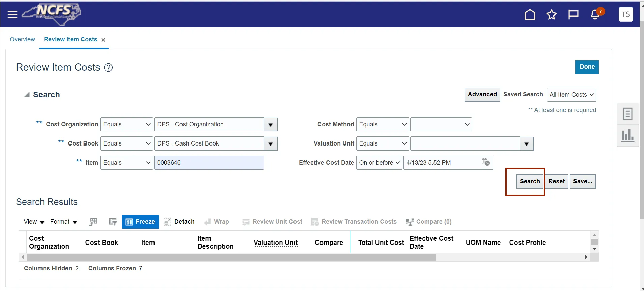
Task: Open the hamburger navigation menu
Action: tap(12, 14)
